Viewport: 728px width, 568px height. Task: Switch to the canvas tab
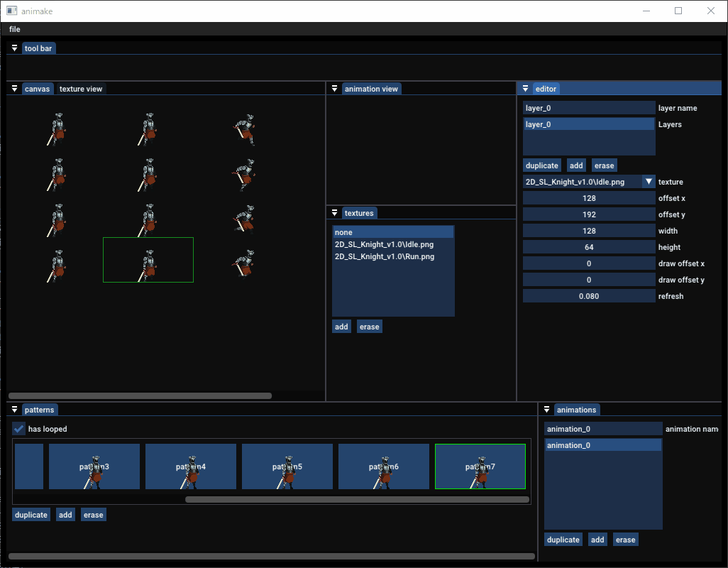[37, 89]
